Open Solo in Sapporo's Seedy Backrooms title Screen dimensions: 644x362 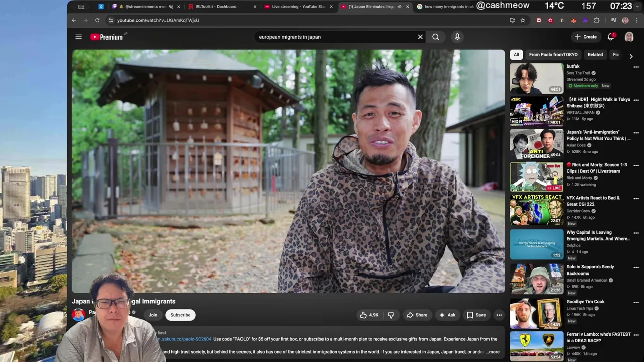pos(590,270)
